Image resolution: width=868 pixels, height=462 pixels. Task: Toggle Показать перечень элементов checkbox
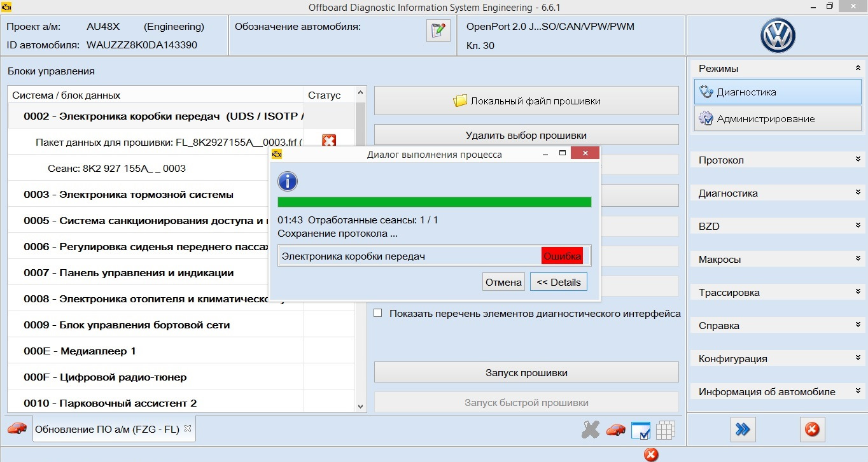tap(378, 313)
